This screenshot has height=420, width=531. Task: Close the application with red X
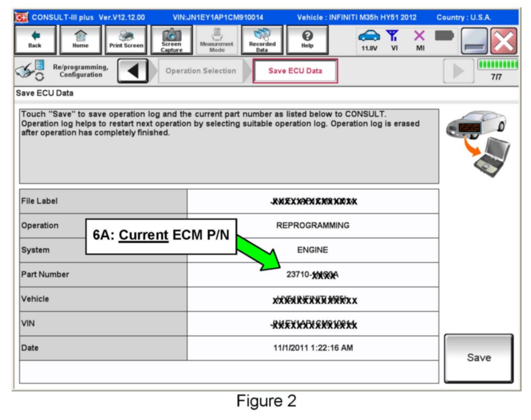[x=504, y=41]
